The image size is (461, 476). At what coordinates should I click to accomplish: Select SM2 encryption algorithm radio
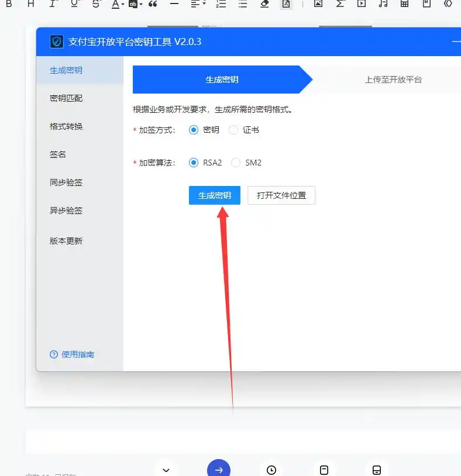tap(236, 163)
